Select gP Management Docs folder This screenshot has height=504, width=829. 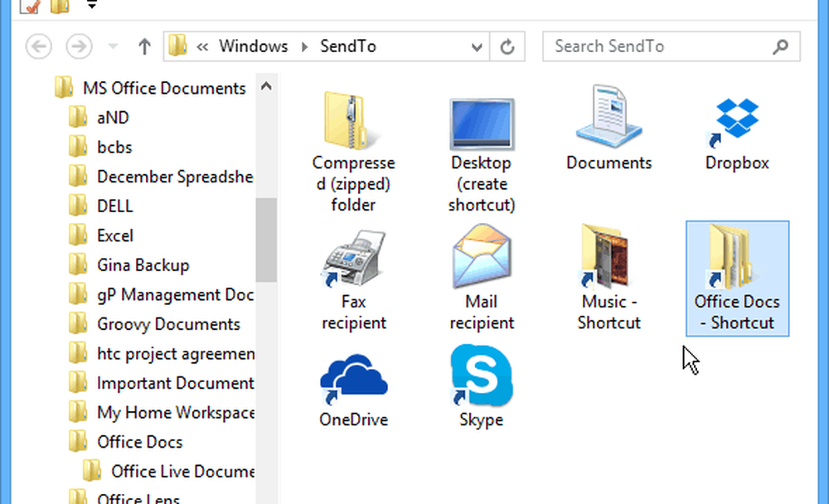174,294
